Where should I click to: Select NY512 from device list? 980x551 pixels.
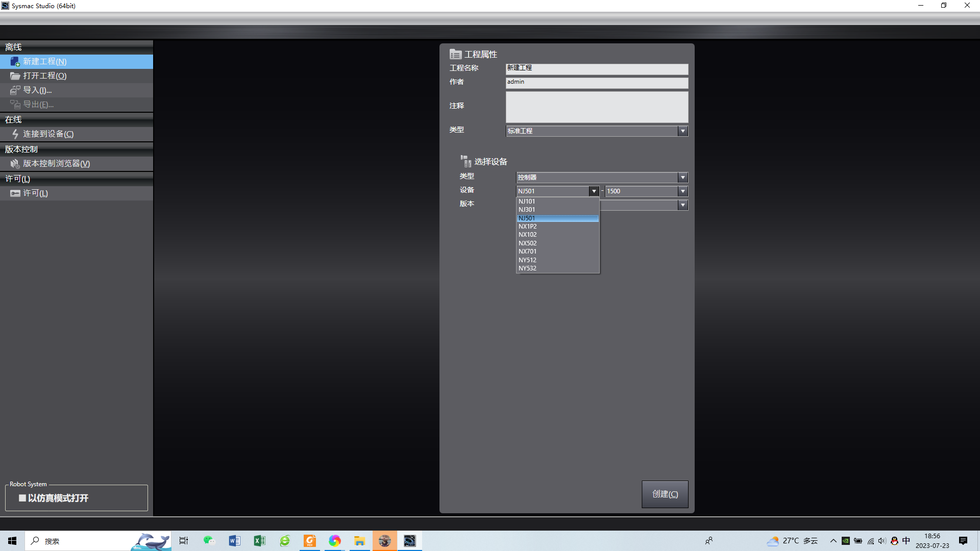click(558, 260)
